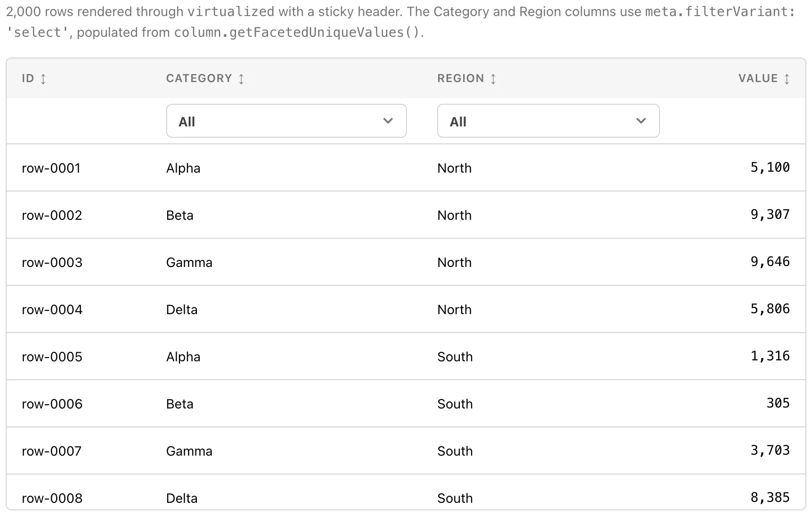Click North in row-0004
The image size is (812, 516).
[455, 310]
